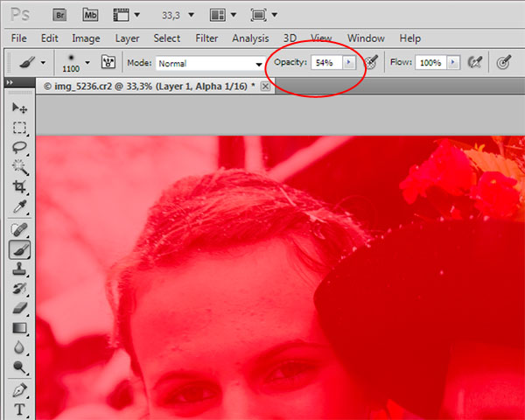Select the Gradient tool
The width and height of the screenshot is (525, 420).
pyautogui.click(x=19, y=328)
